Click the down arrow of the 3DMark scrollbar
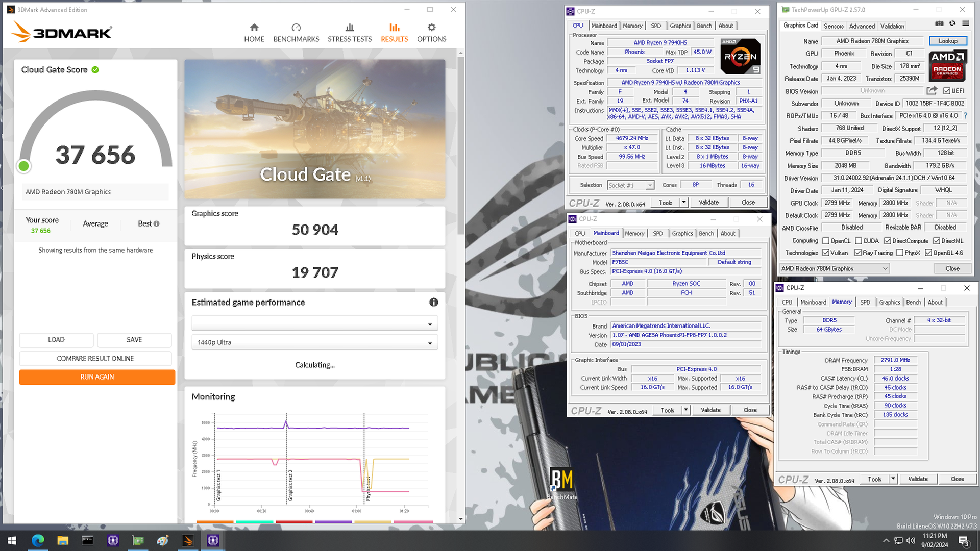 (x=461, y=519)
